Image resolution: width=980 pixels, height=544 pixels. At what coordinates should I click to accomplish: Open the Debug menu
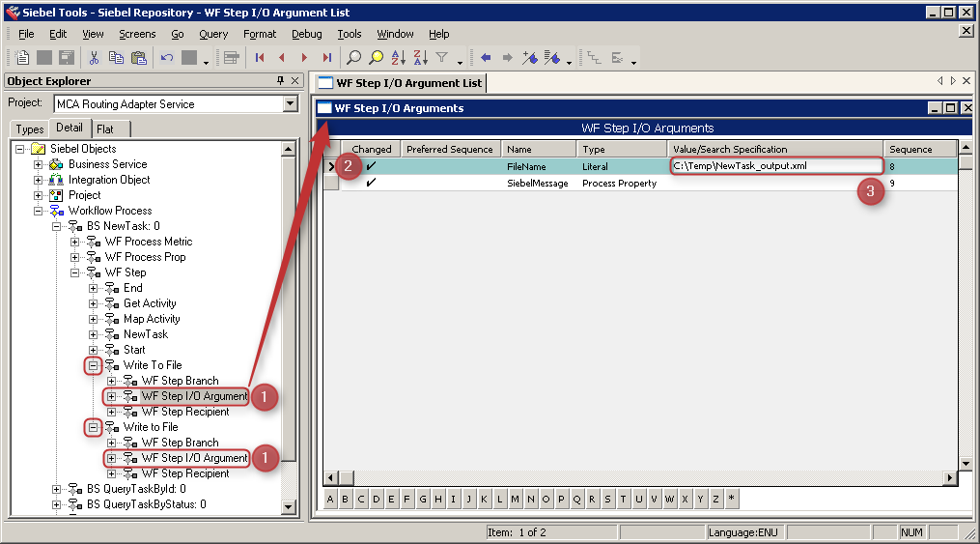click(307, 34)
